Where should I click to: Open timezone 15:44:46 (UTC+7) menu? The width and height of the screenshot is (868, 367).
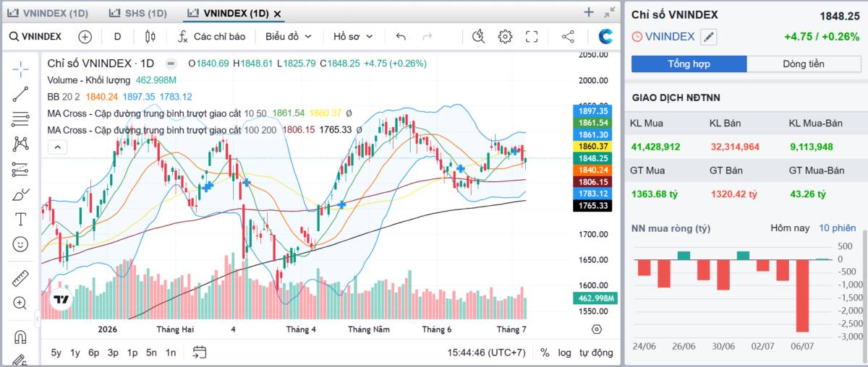click(487, 353)
